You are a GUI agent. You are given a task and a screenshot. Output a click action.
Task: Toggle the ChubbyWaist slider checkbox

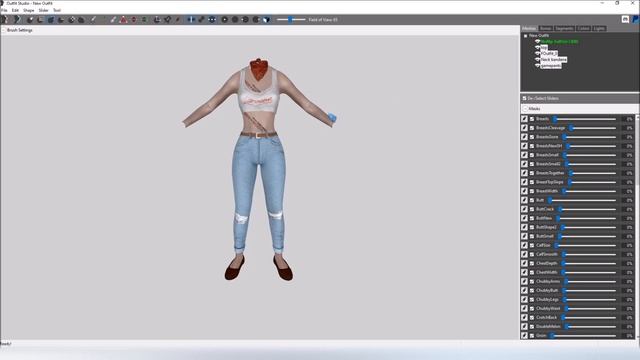[x=532, y=308]
